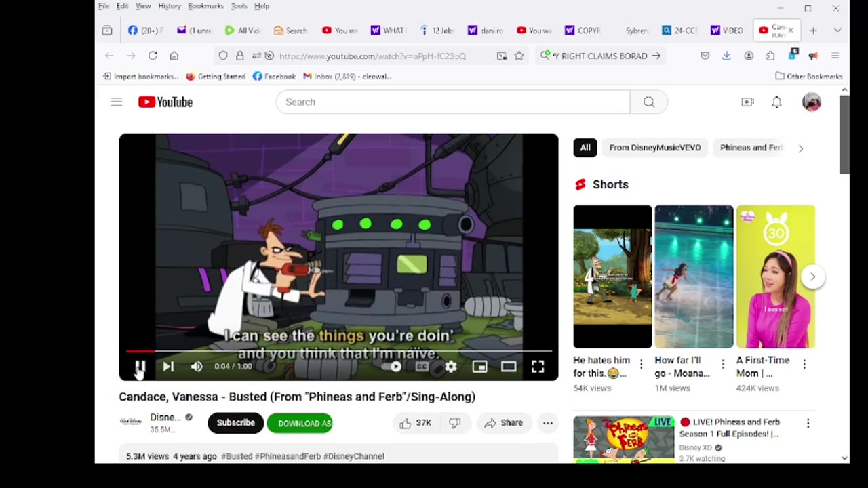Bookmark this page with star icon
The height and width of the screenshot is (488, 868).
[x=519, y=56]
